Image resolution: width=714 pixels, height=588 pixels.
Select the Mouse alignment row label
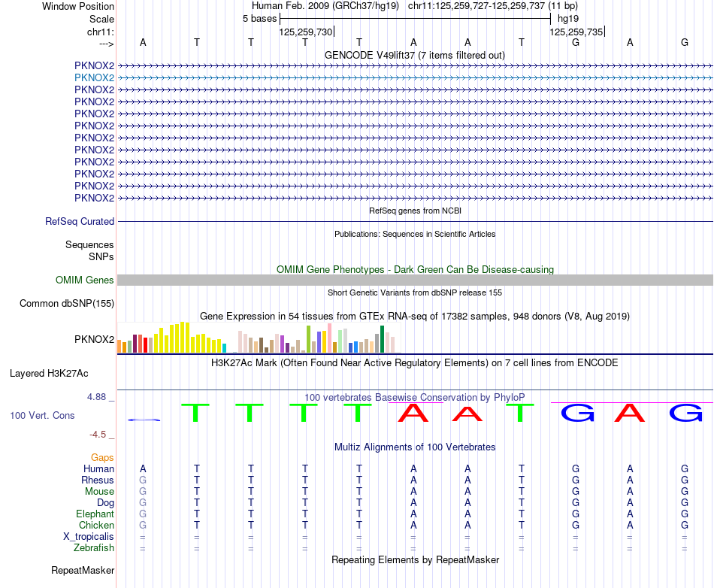[99, 492]
